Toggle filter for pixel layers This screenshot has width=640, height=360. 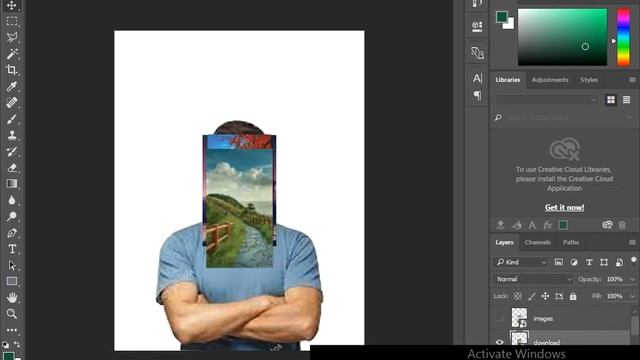(558, 262)
